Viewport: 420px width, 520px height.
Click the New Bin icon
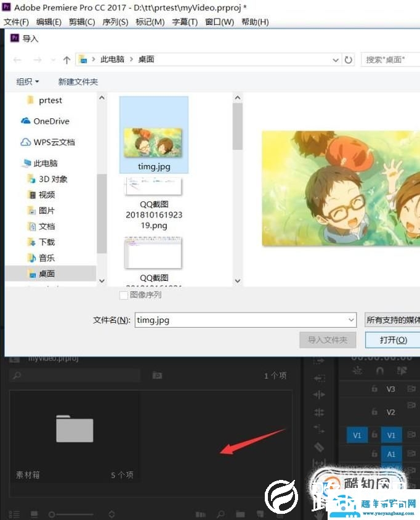[240, 514]
